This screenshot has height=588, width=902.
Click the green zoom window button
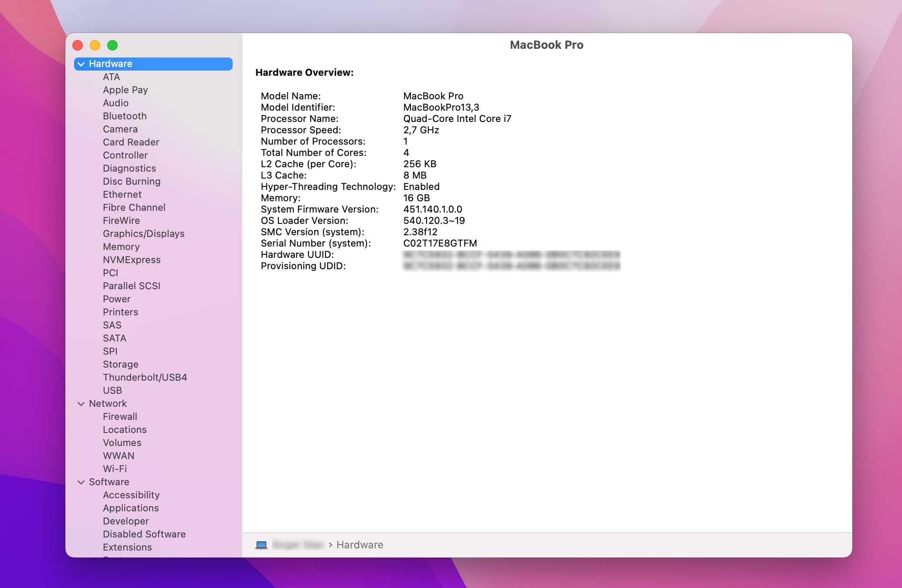click(x=112, y=45)
